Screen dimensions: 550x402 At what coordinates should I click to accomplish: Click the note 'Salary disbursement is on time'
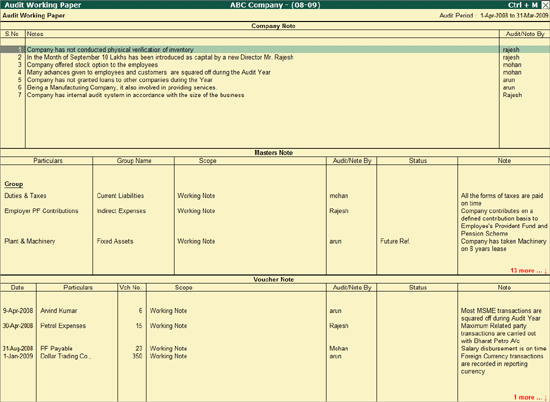pyautogui.click(x=503, y=349)
